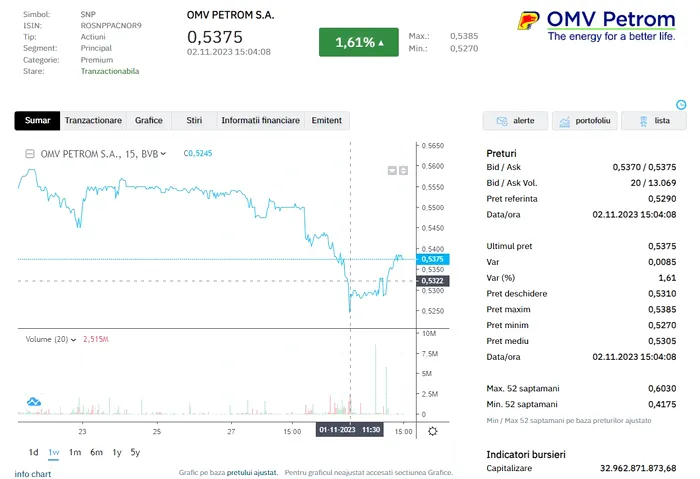Open the Grafice tab
This screenshot has width=700, height=479.
pyautogui.click(x=149, y=121)
